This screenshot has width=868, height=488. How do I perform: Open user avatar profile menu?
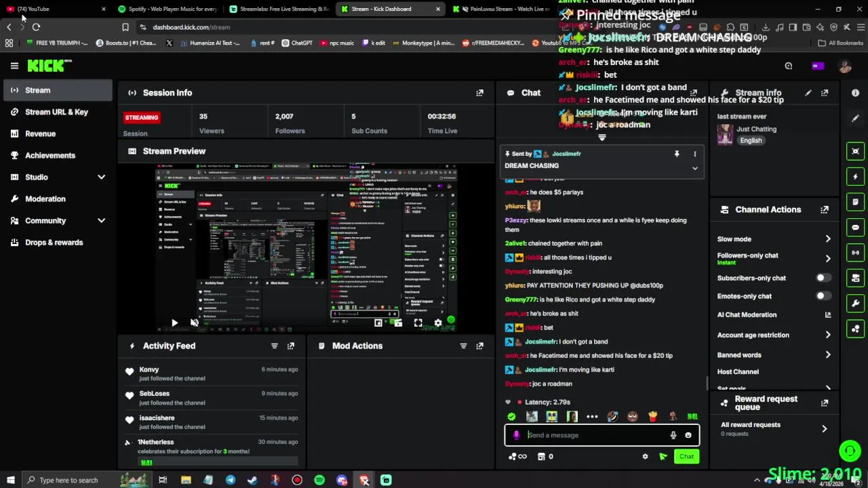(844, 66)
